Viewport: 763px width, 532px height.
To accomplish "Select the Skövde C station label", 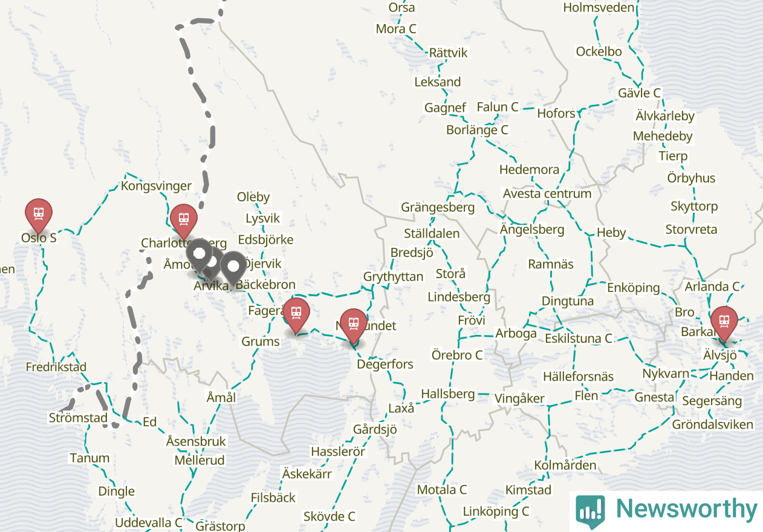I will click(329, 516).
